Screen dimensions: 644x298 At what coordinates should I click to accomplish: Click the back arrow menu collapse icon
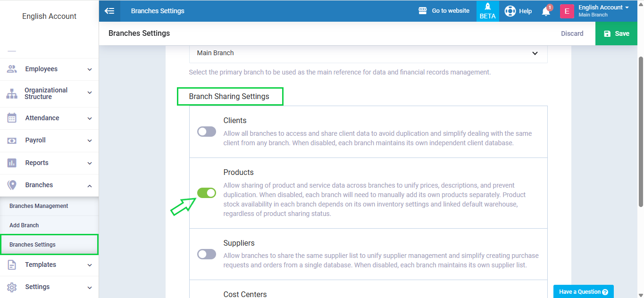point(109,11)
